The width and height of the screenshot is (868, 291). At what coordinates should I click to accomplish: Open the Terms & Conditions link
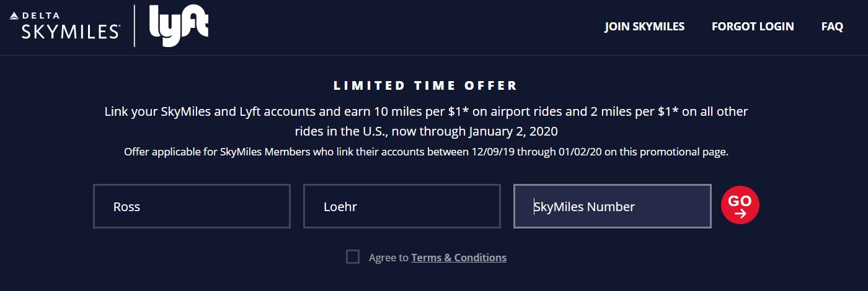point(459,258)
